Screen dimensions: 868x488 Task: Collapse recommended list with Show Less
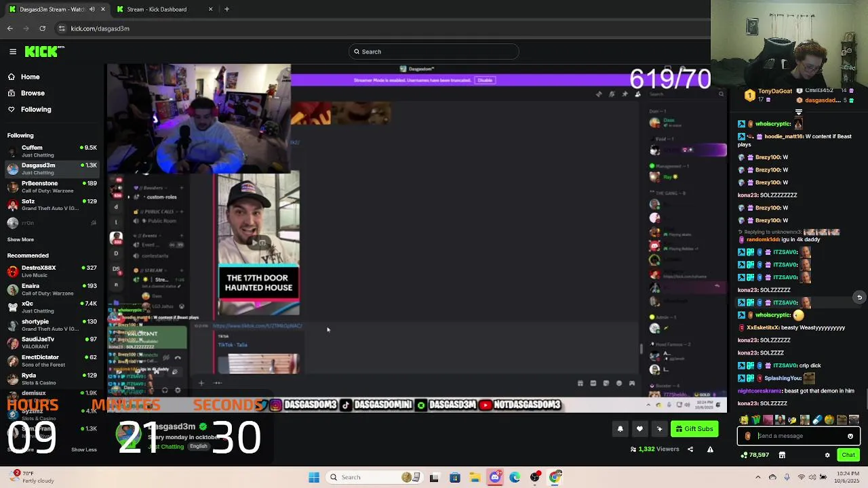point(84,449)
